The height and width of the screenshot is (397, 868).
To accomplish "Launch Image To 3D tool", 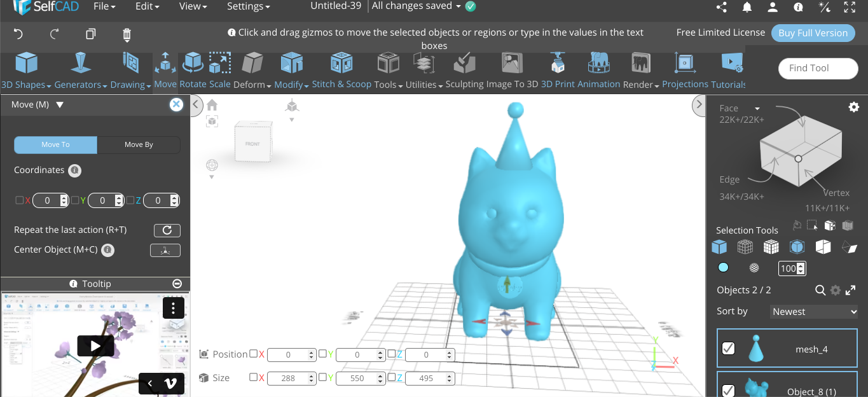I will 513,71.
